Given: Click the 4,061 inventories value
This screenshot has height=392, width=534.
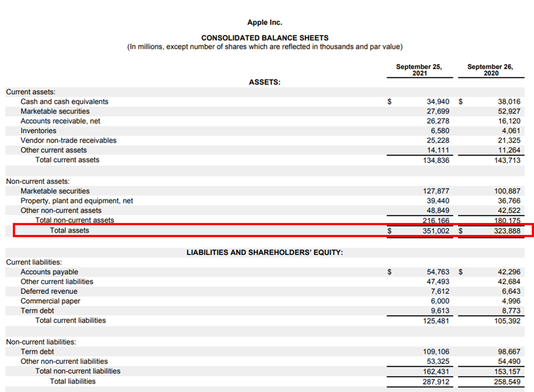Looking at the screenshot, I should pos(511,131).
